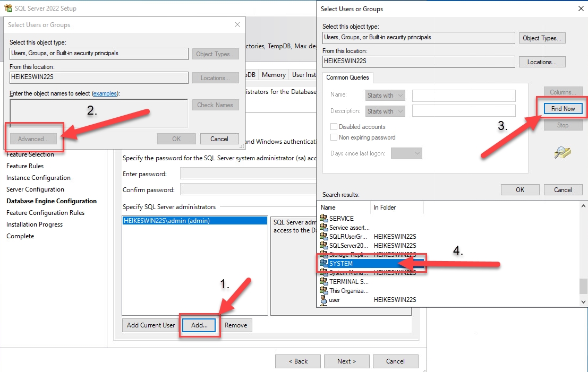
Task: Click the Name column header
Action: (344, 207)
